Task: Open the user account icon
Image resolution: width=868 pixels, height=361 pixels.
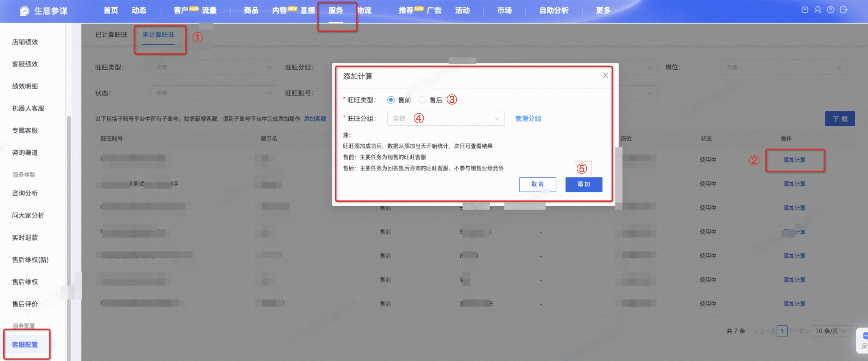Action: [818, 10]
